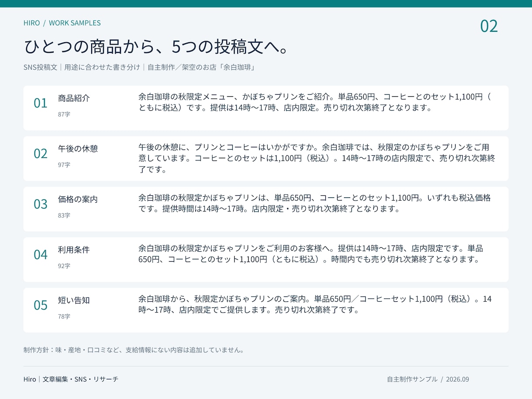Click the footer text 自主制作サンプル / 2026.09

tap(428, 379)
